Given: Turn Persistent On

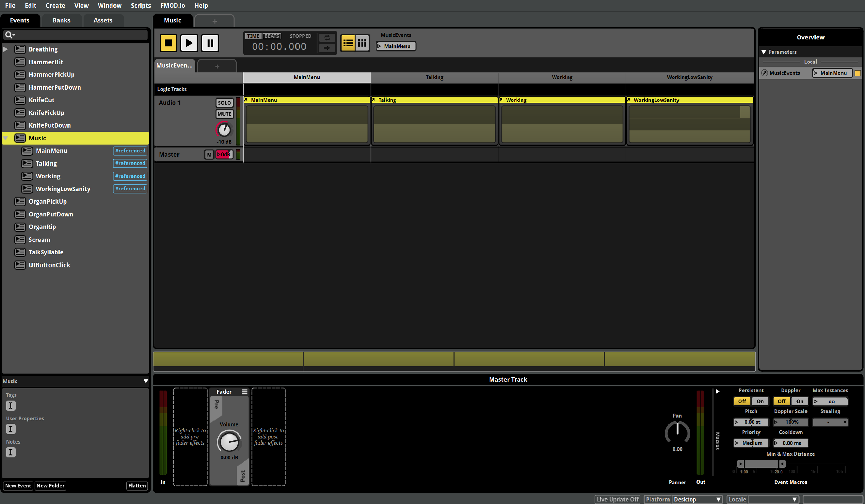Looking at the screenshot, I should [760, 401].
